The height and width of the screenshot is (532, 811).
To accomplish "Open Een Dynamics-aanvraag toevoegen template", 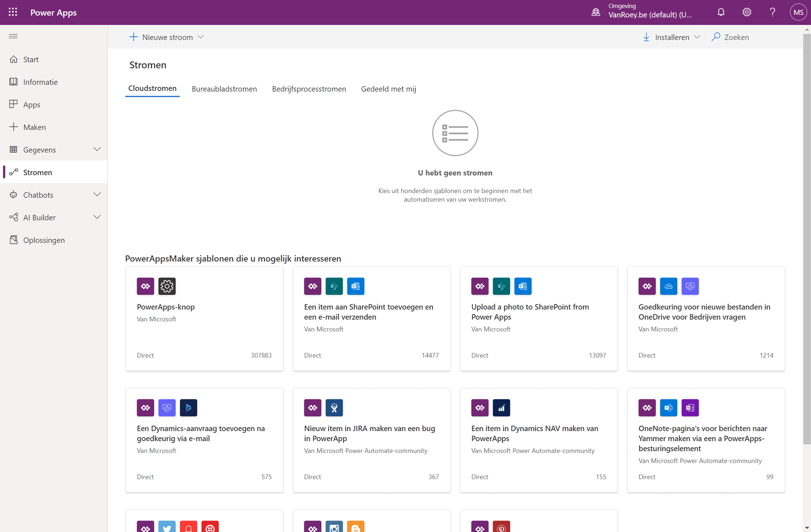I will [x=204, y=440].
